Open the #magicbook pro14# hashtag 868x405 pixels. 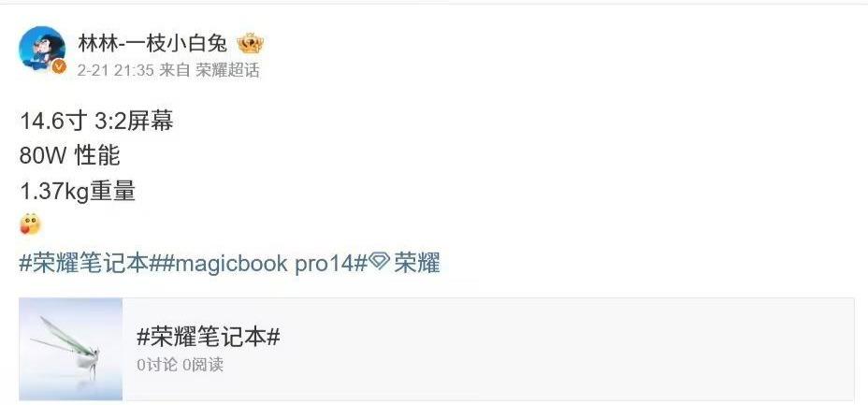click(x=264, y=263)
